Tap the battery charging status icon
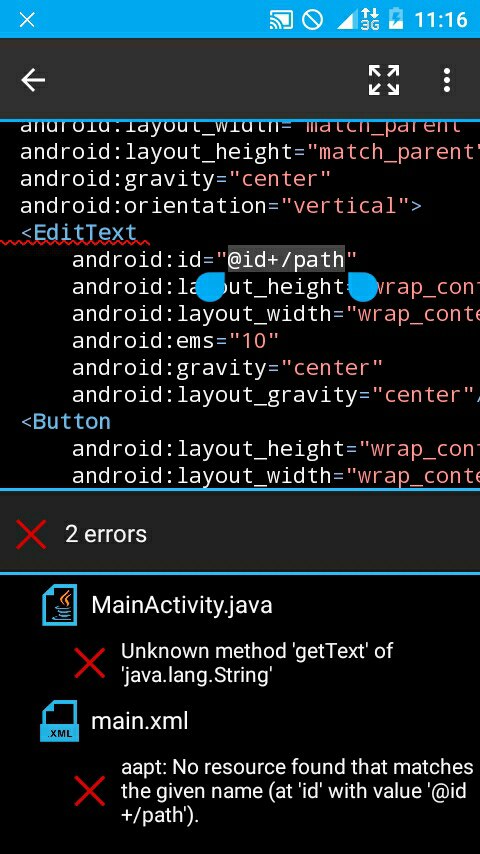The width and height of the screenshot is (480, 854). [x=396, y=20]
